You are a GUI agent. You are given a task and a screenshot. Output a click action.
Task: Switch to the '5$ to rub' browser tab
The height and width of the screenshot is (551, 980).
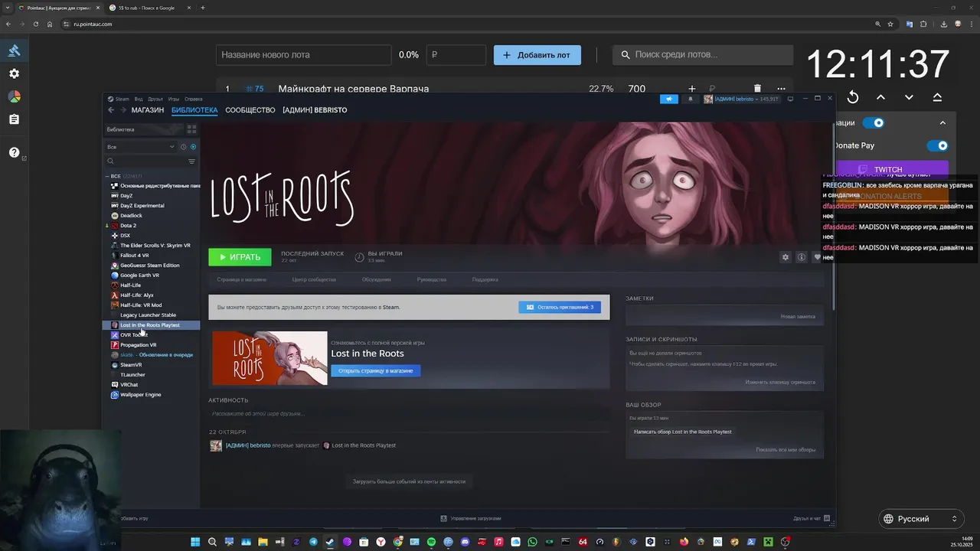click(x=147, y=8)
